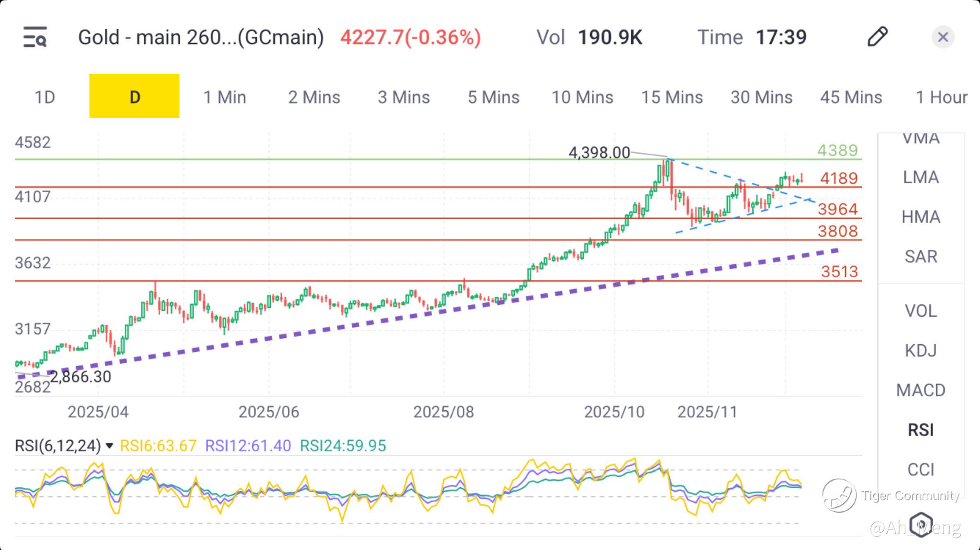
Task: Show the MACD sub-chart indicator
Action: coord(921,390)
